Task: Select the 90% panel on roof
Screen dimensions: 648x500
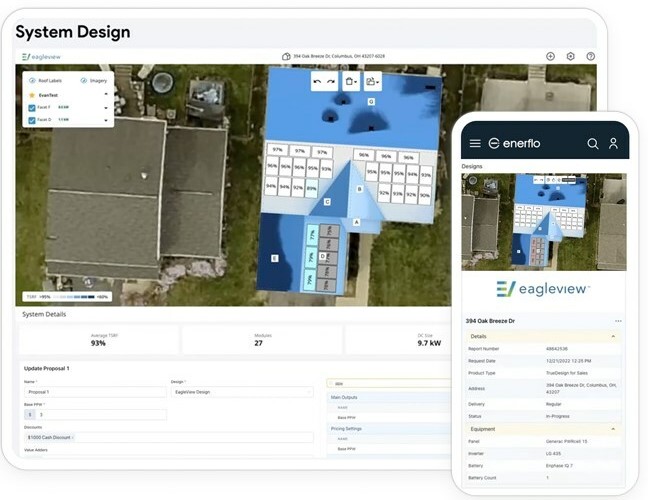Action: [424, 195]
